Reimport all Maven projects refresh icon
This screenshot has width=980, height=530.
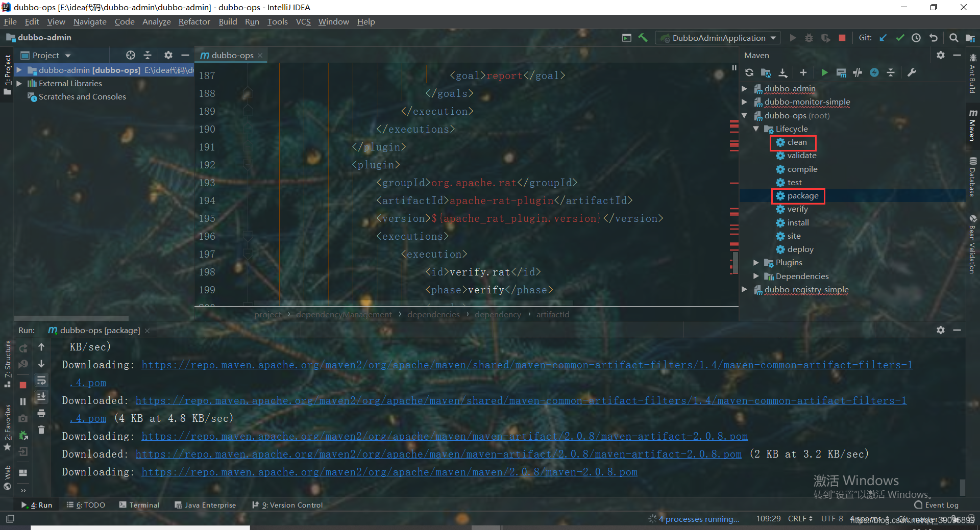click(x=749, y=72)
